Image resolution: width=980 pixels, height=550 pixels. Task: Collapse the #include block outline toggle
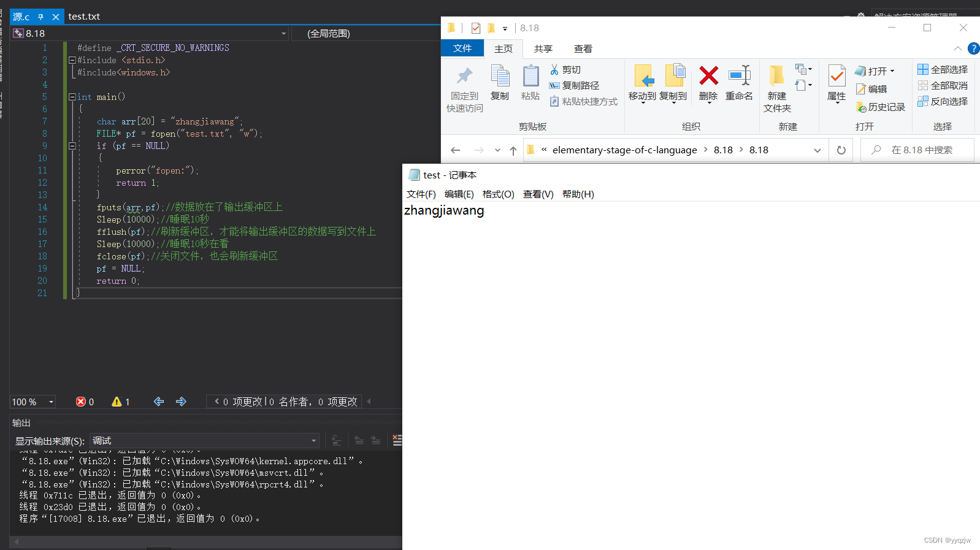click(x=72, y=60)
